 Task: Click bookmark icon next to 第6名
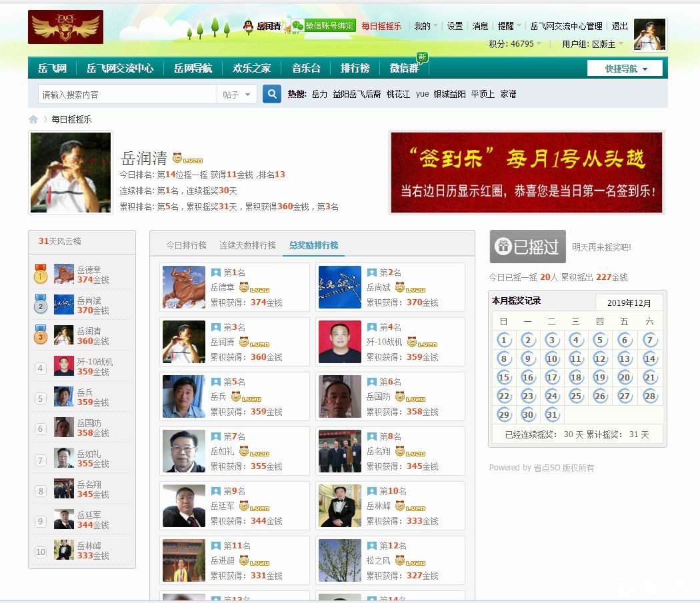point(372,382)
